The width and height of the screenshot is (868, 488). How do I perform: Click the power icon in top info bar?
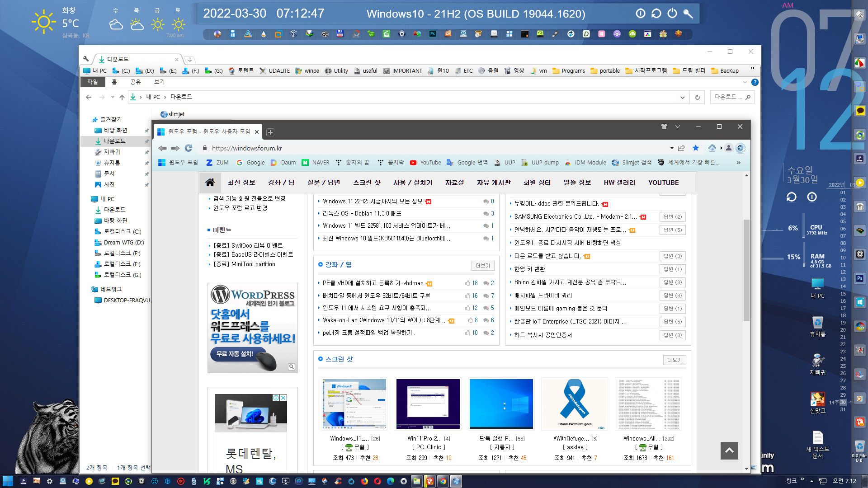[x=672, y=14]
